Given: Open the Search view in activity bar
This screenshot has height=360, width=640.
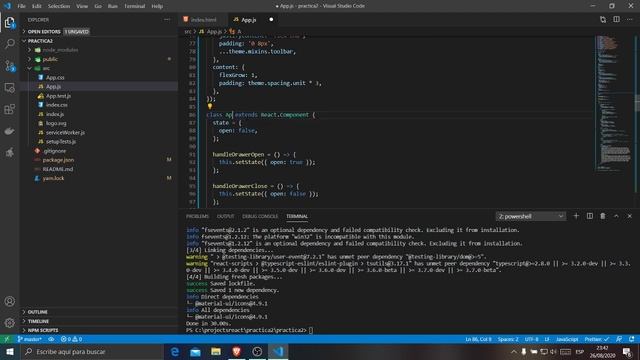Looking at the screenshot, I should (9, 44).
